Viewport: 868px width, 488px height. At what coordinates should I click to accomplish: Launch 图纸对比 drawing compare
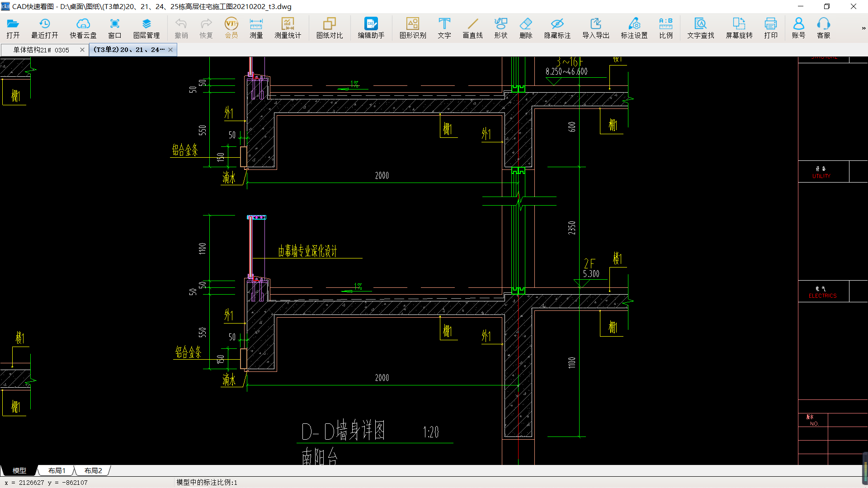pos(330,28)
